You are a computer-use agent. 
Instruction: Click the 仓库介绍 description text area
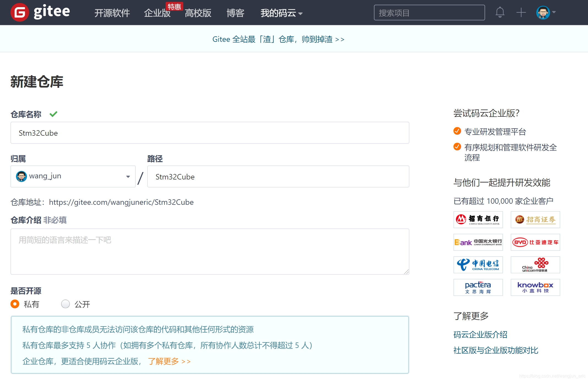[x=210, y=251]
